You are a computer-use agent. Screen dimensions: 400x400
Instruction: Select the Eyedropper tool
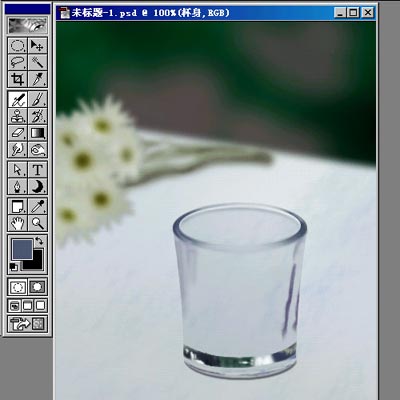(x=37, y=206)
